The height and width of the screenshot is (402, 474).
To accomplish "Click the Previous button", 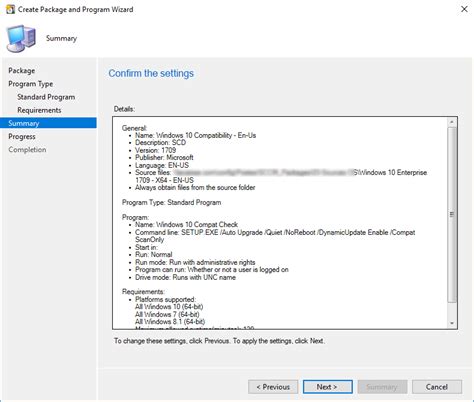I will (273, 387).
